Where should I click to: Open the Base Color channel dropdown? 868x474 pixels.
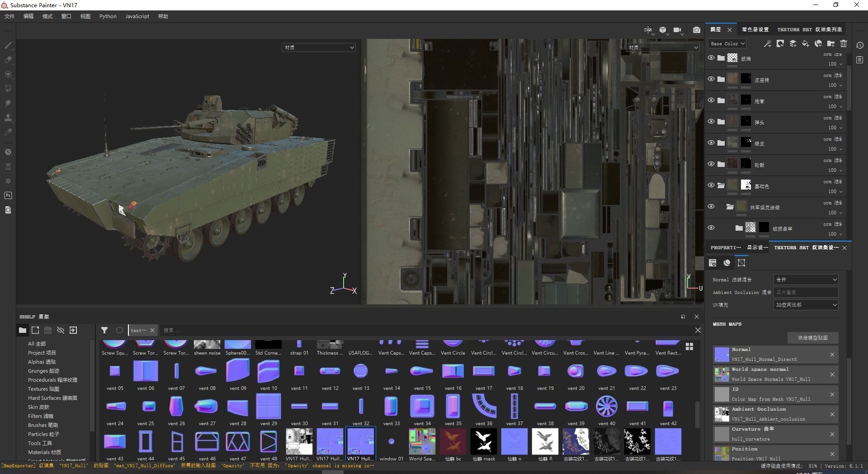pyautogui.click(x=727, y=43)
